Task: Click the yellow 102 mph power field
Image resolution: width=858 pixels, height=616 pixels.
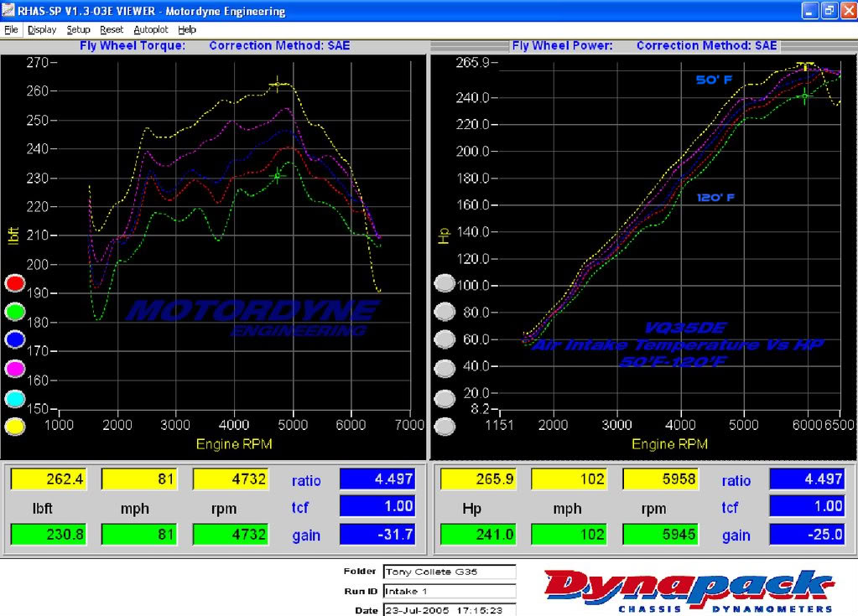Action: 569,479
